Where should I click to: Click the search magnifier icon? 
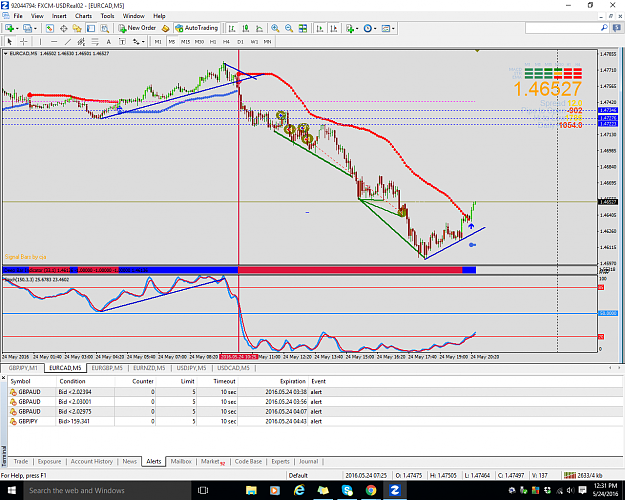604,28
